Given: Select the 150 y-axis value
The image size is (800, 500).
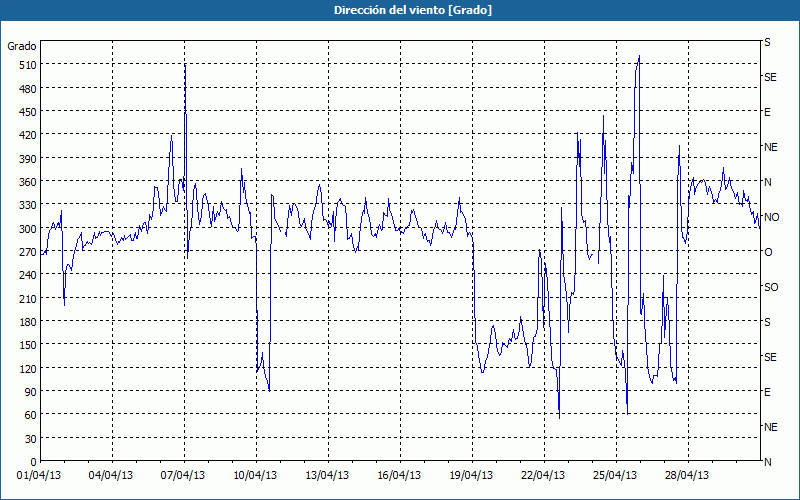Looking at the screenshot, I should [x=28, y=345].
